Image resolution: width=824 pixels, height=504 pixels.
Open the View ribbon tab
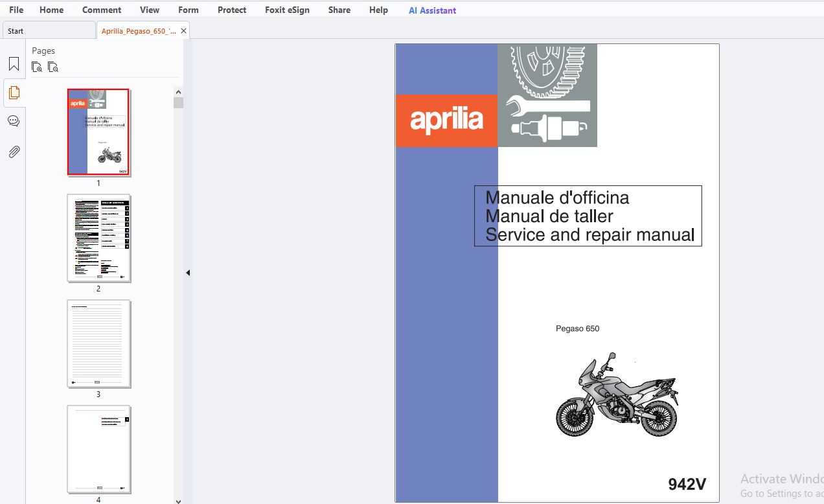click(x=150, y=10)
